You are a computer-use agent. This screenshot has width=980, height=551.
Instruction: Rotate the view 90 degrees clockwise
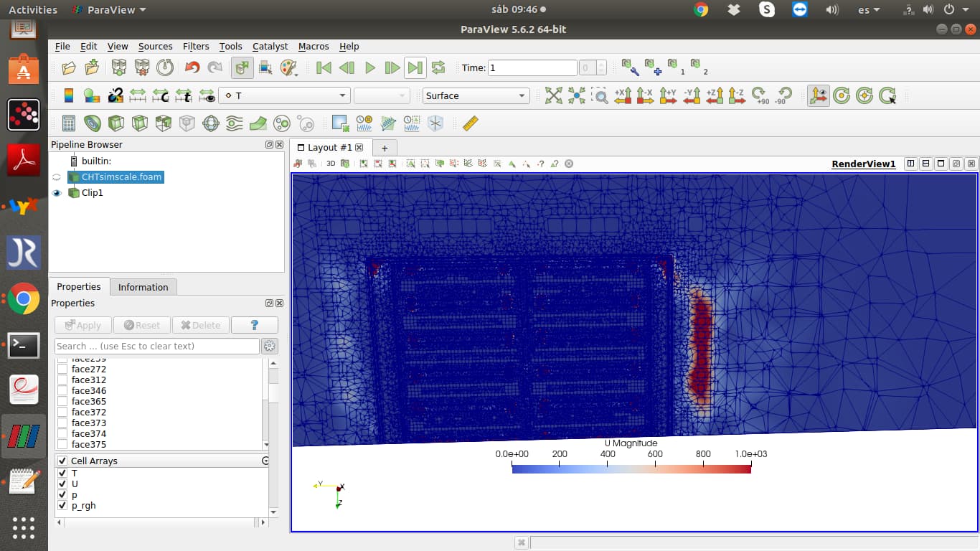760,95
